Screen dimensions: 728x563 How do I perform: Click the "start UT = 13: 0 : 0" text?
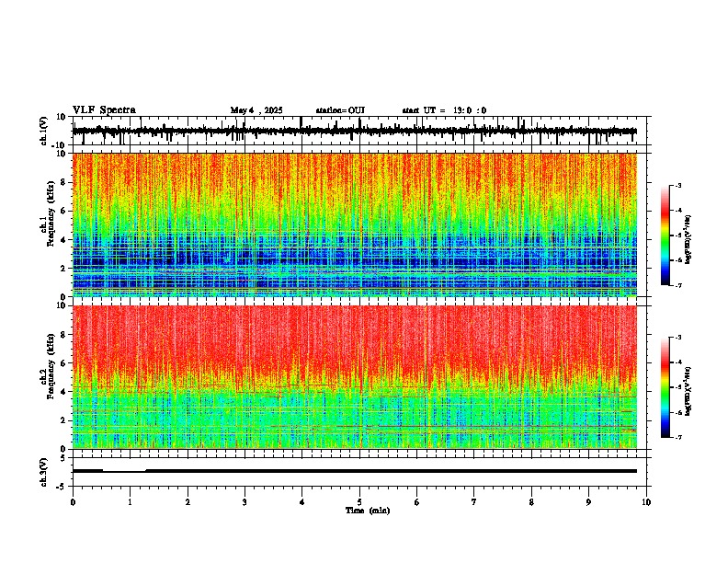(444, 110)
